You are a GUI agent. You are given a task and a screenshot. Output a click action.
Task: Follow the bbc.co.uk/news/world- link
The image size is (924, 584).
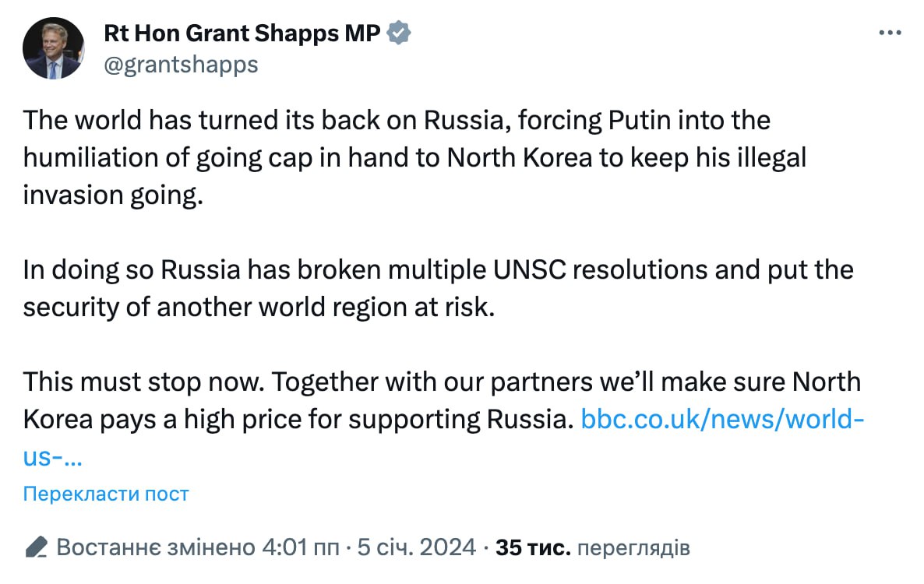[722, 419]
